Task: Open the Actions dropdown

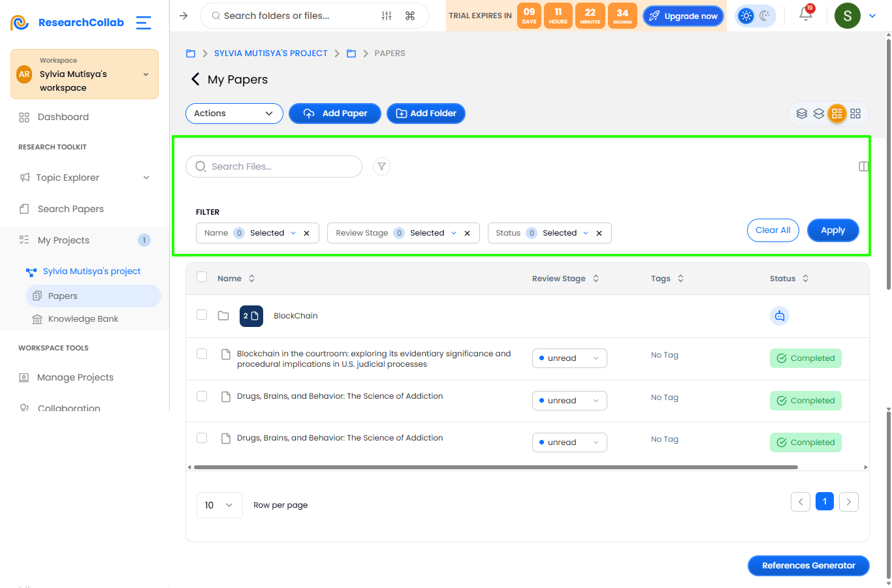Action: point(234,114)
